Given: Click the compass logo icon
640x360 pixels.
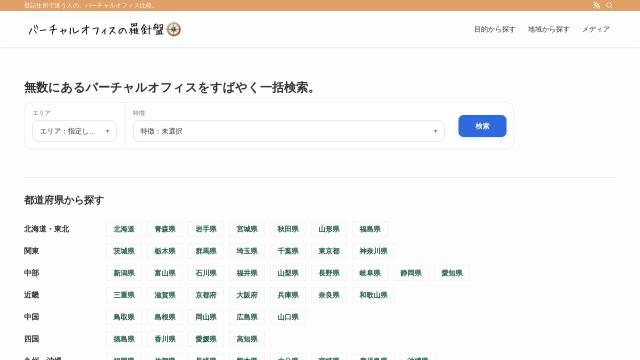Looking at the screenshot, I should coord(174,29).
